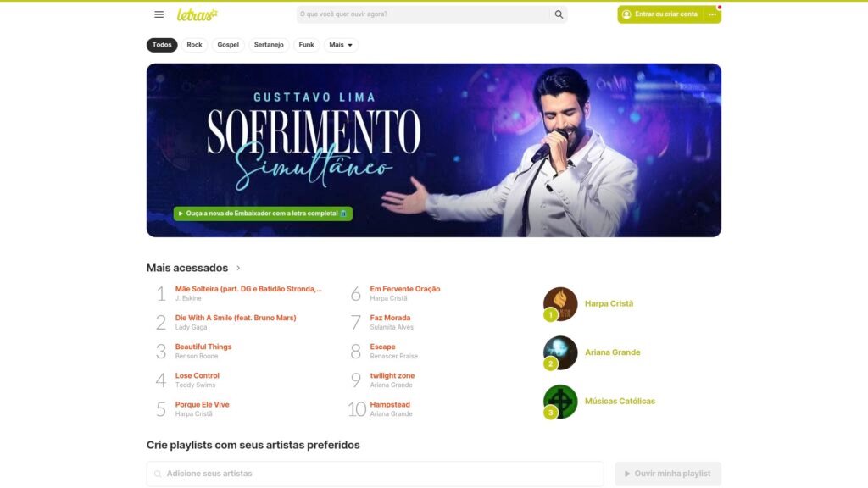Expand the Mais genres dropdown
The height and width of the screenshot is (488, 868).
[x=341, y=45]
